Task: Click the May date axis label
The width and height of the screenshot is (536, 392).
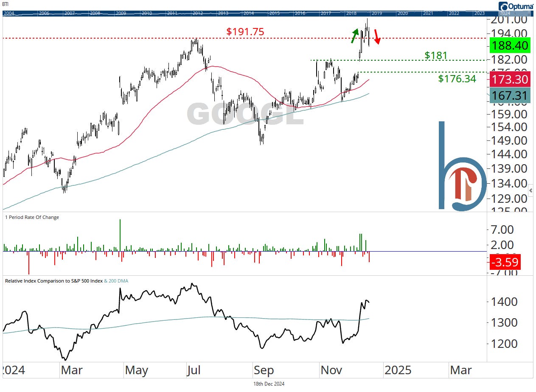Action: (x=136, y=370)
